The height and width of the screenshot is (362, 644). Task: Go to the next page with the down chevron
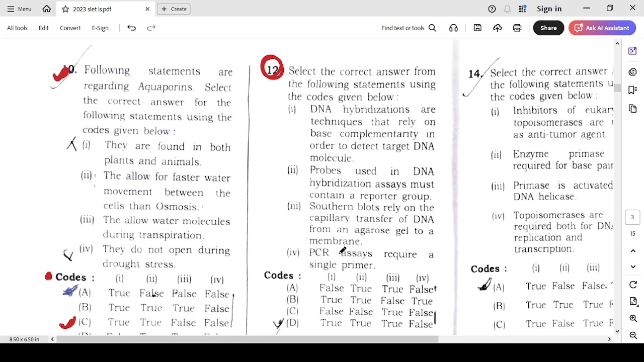[x=633, y=267]
